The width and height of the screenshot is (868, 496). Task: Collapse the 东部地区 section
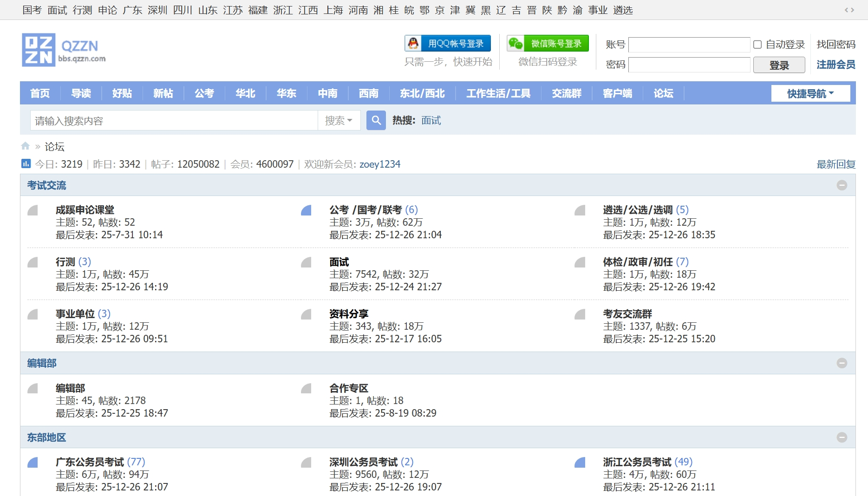pos(842,437)
